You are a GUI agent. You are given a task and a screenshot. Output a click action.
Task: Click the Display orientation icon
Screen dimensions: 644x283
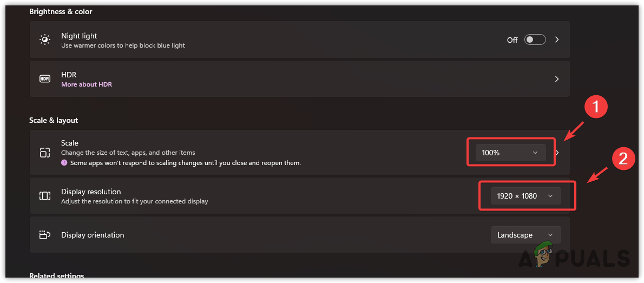point(45,235)
